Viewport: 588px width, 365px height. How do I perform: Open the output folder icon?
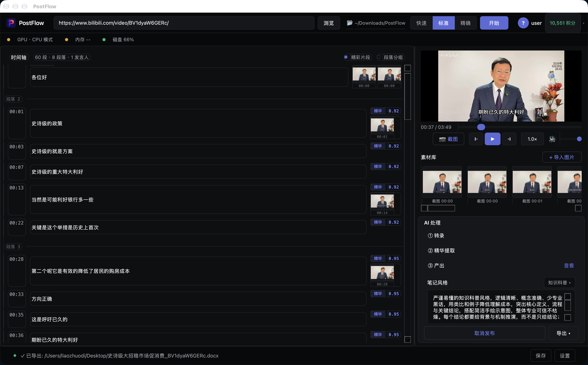click(x=350, y=23)
